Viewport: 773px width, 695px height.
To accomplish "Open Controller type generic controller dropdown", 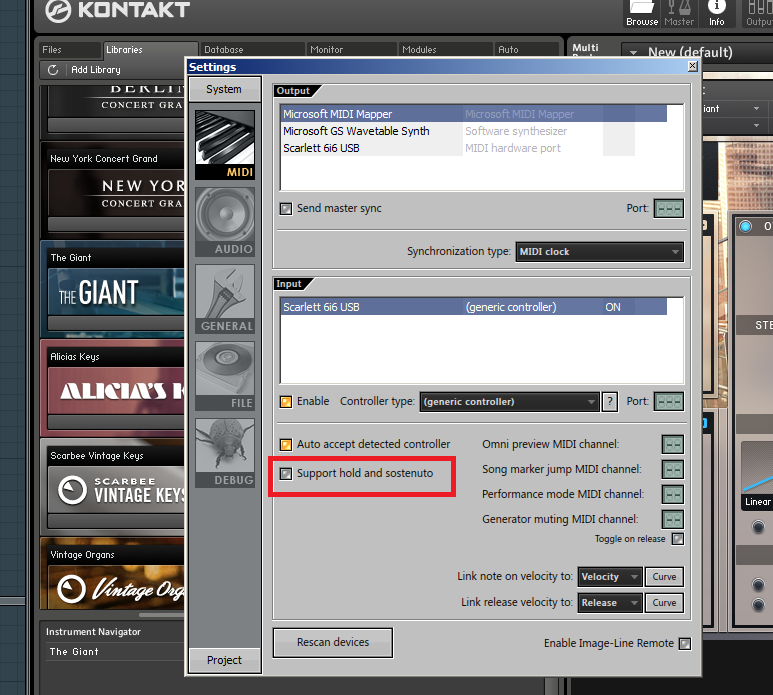I will (x=509, y=402).
